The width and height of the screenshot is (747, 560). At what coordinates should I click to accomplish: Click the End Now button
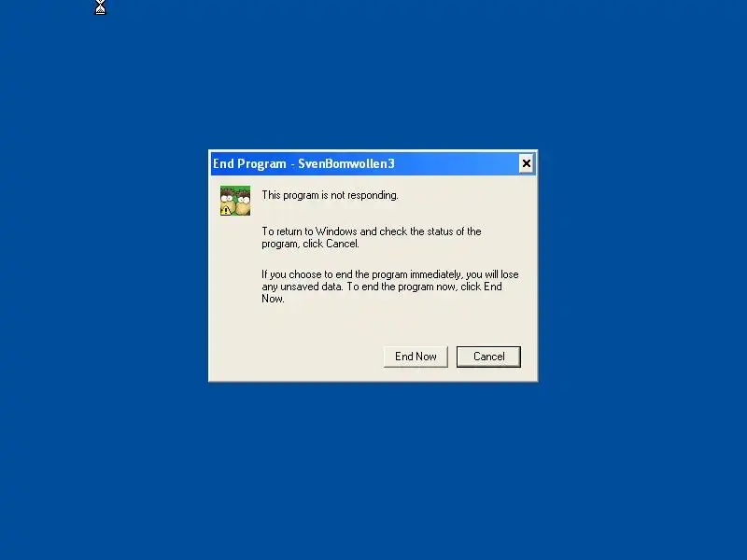click(x=416, y=357)
